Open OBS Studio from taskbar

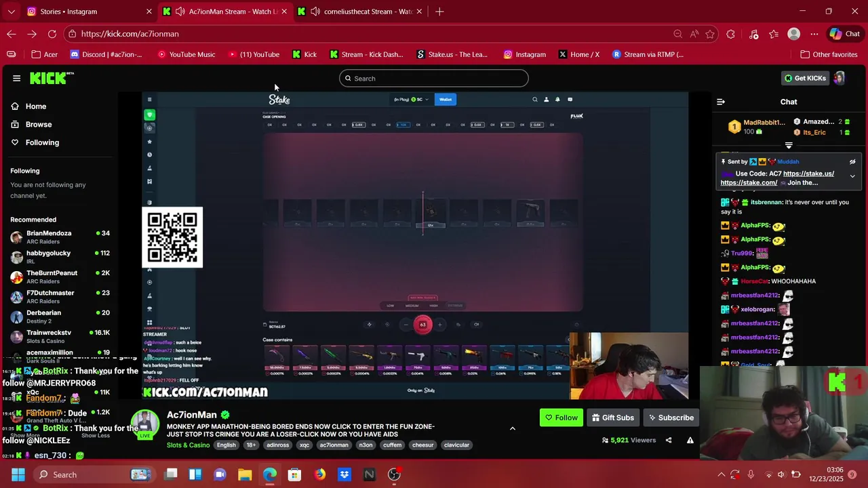(x=394, y=474)
